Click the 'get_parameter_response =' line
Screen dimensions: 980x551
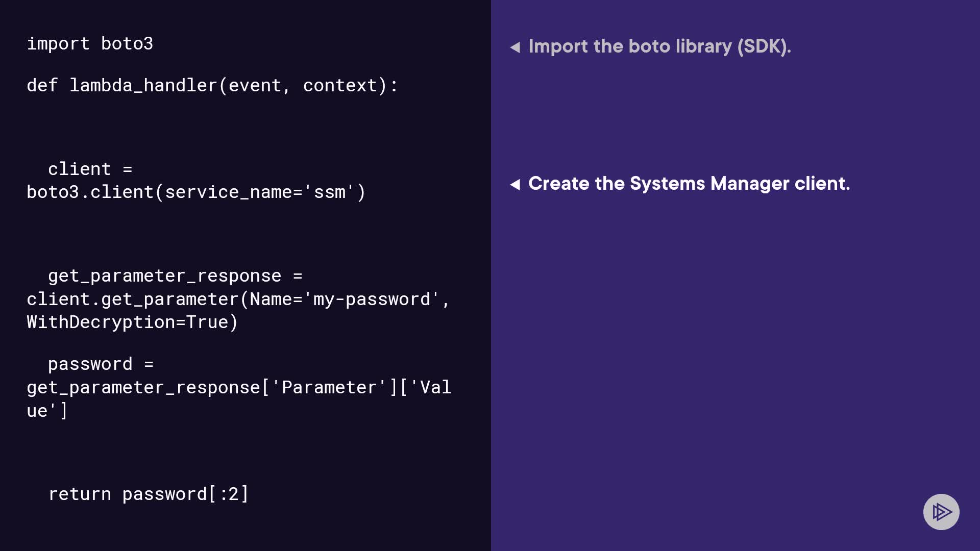pos(175,276)
